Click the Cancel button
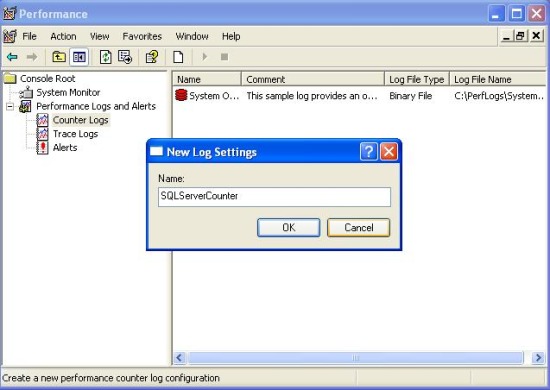The image size is (550, 390). coord(358,228)
